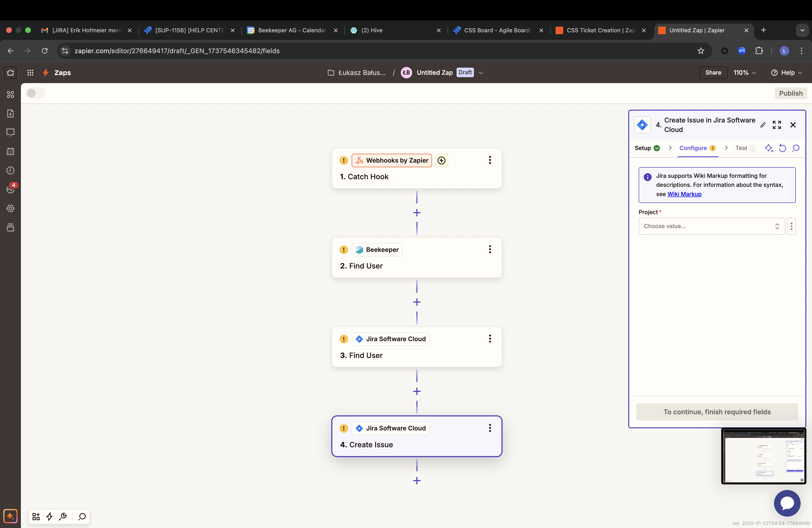Open the Zapier home icon

pyautogui.click(x=10, y=73)
